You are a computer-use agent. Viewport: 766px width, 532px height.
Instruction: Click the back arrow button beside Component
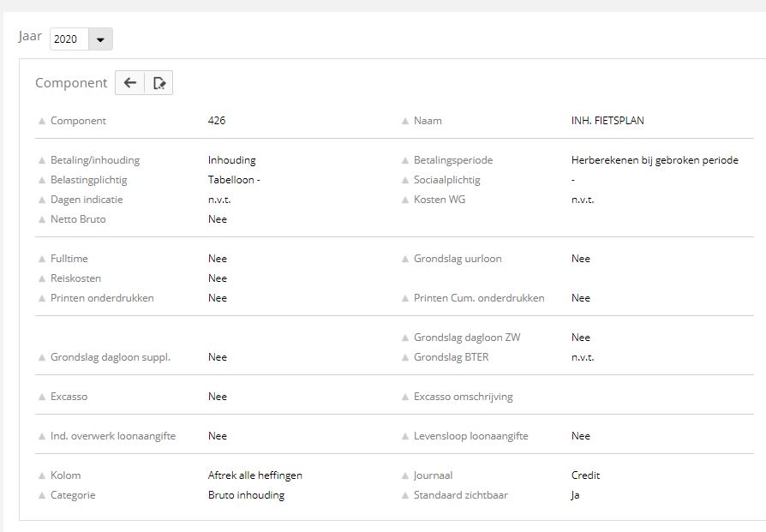click(x=130, y=83)
